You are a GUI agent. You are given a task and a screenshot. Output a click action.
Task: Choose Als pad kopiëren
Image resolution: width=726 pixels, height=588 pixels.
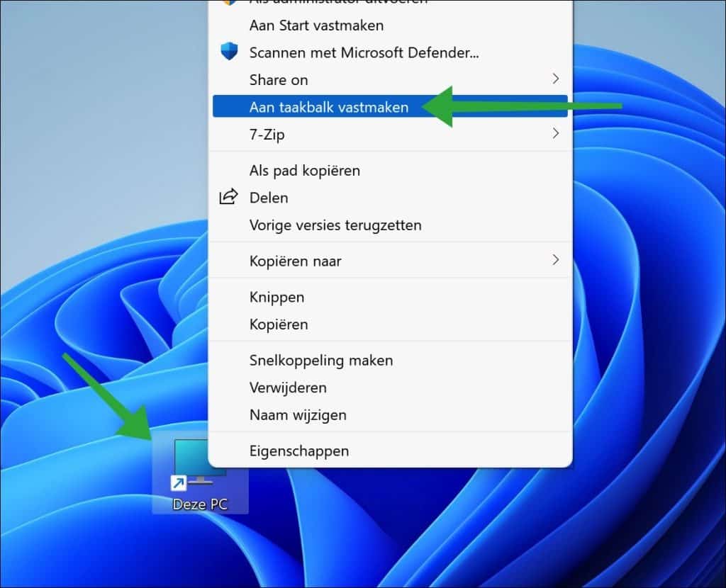point(303,171)
